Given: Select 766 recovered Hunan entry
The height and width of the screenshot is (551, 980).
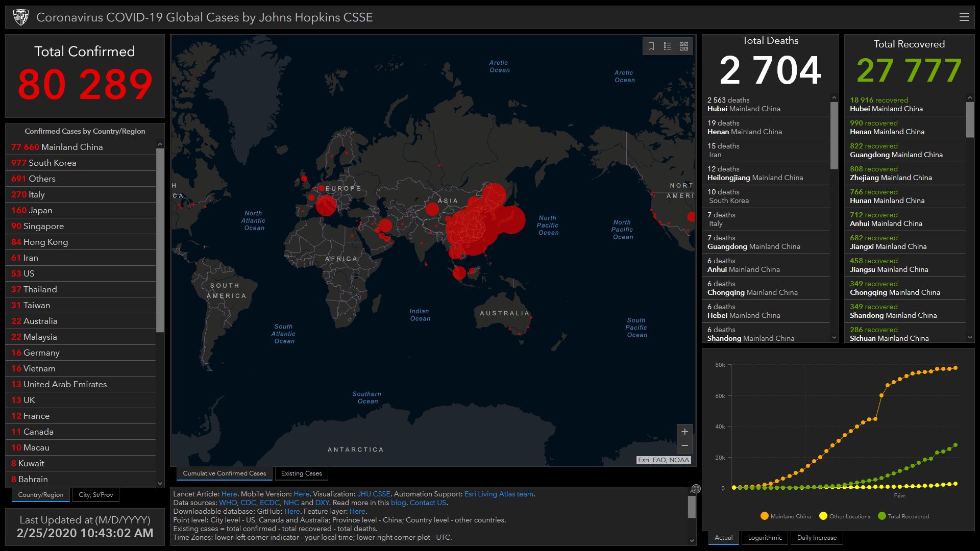Looking at the screenshot, I should click(905, 196).
